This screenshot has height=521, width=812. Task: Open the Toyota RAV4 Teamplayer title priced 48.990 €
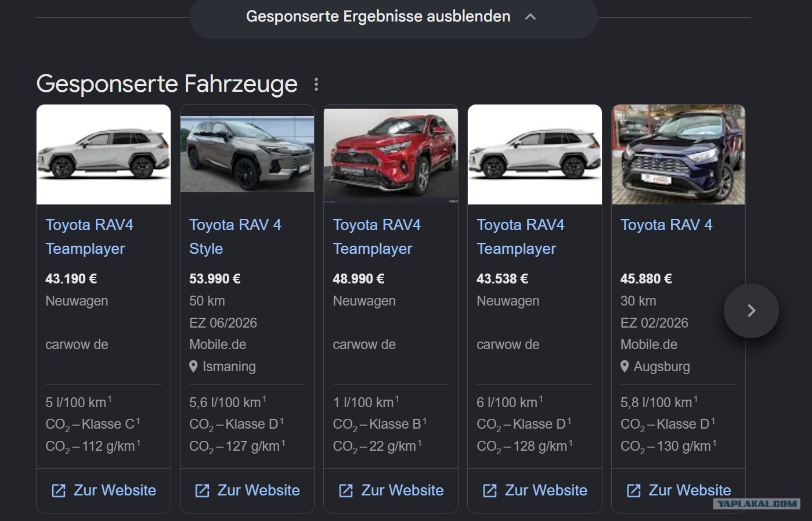[x=377, y=236]
